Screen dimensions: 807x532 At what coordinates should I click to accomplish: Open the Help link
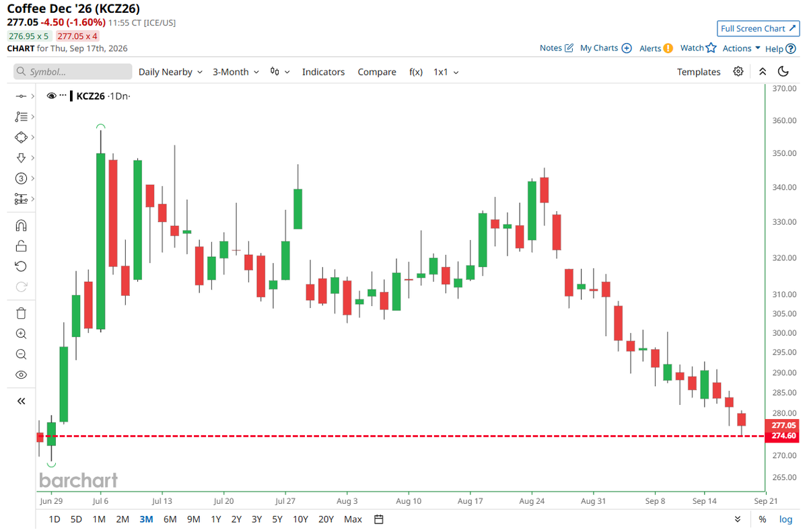tap(780, 49)
